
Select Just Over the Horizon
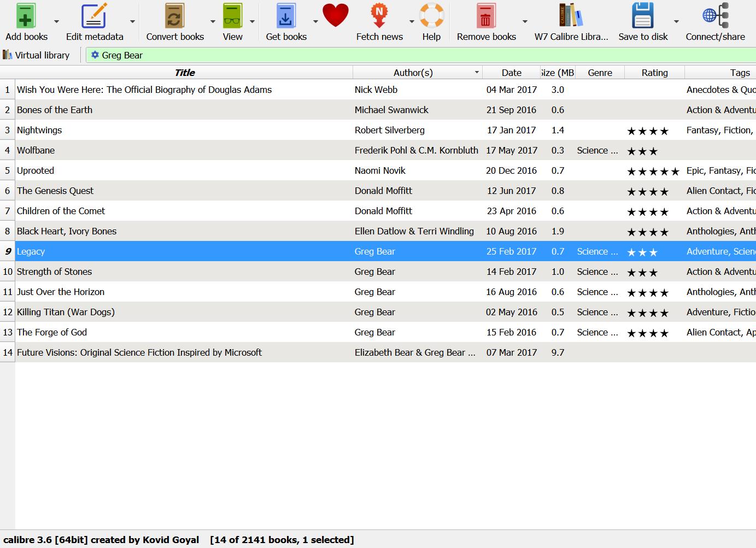coord(61,292)
